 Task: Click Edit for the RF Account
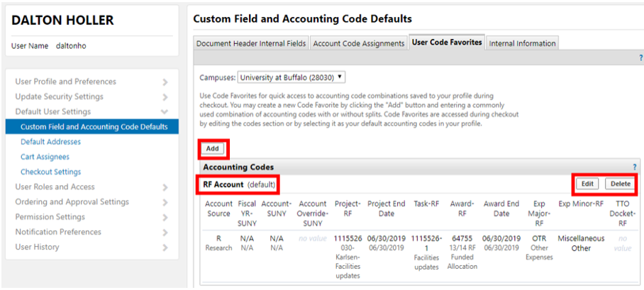tap(587, 184)
